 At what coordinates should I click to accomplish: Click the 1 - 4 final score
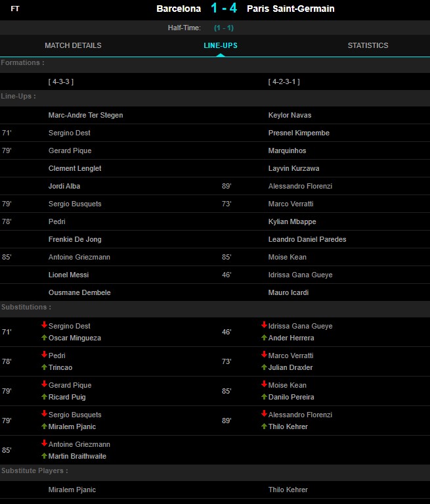click(224, 8)
